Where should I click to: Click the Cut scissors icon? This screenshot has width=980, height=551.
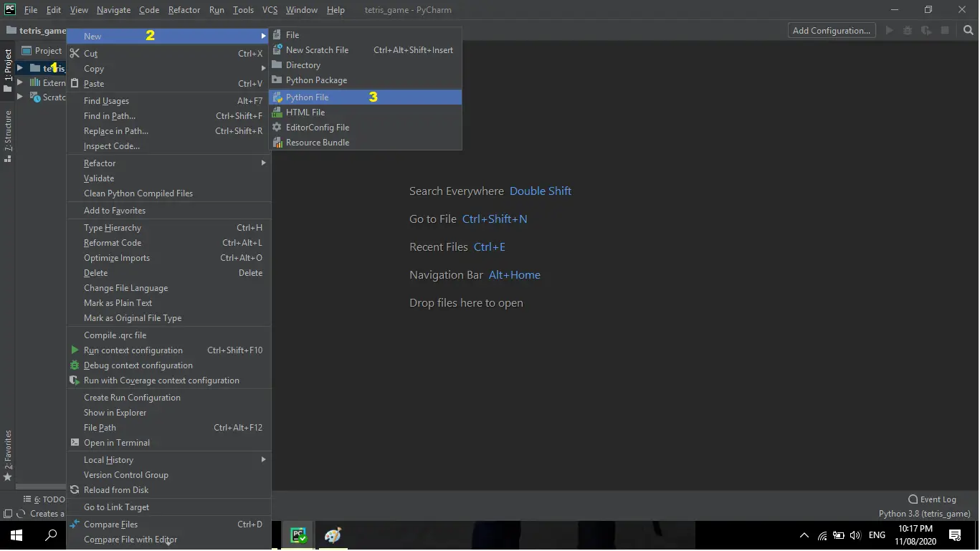click(x=75, y=54)
